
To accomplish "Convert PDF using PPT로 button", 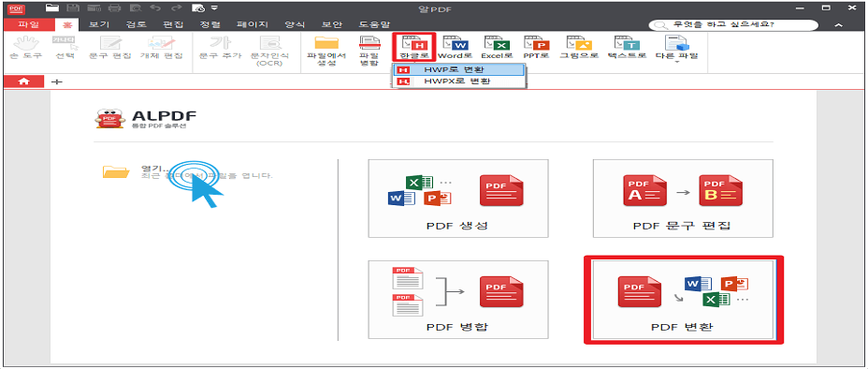I will click(535, 48).
